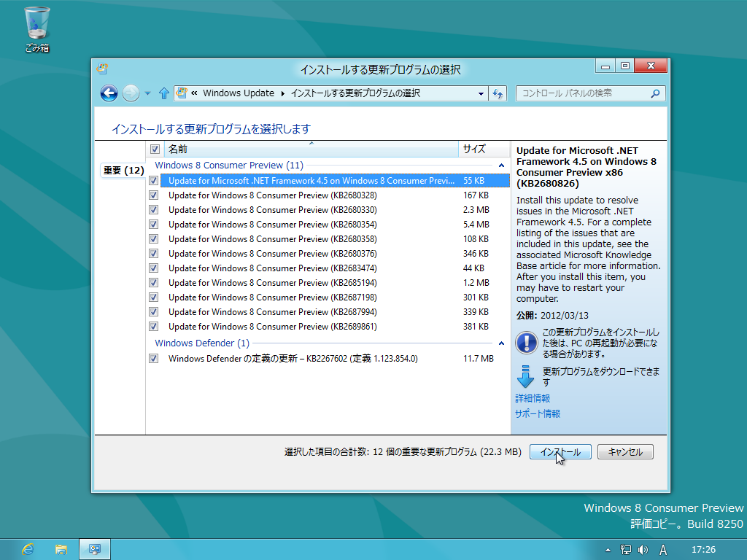Go back with the blue back arrow

tap(109, 93)
